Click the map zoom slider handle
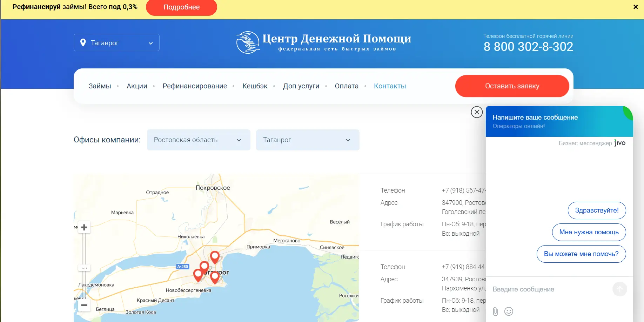 (x=84, y=268)
